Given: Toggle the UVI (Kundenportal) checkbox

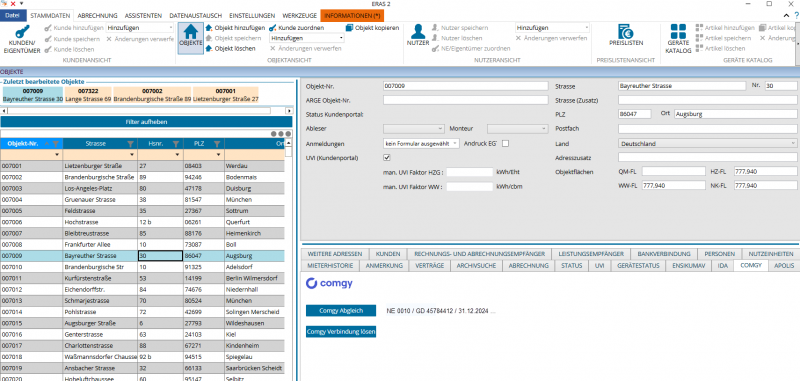Looking at the screenshot, I should pyautogui.click(x=387, y=158).
